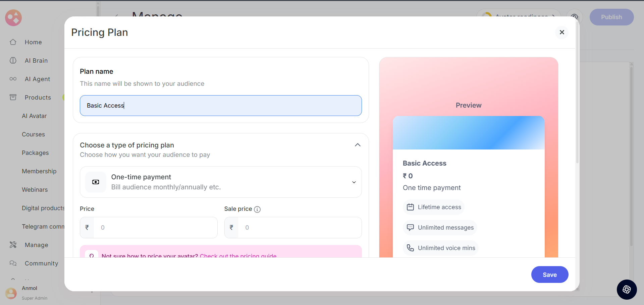The height and width of the screenshot is (305, 644).
Task: Click the AI Agent infinity icon
Action: pyautogui.click(x=13, y=79)
